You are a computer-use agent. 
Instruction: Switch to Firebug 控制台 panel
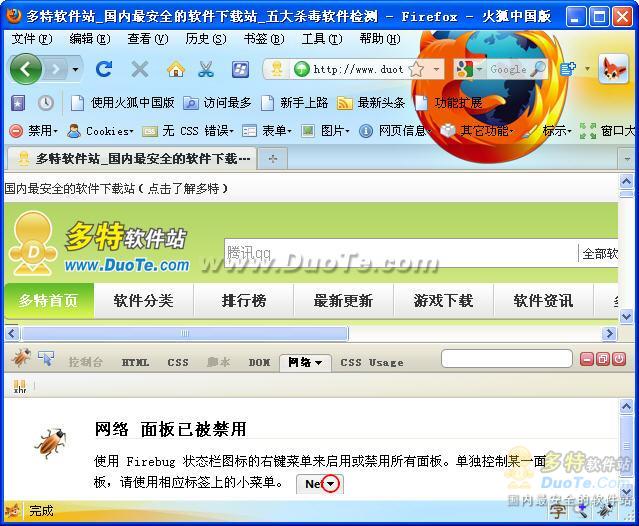(x=86, y=362)
